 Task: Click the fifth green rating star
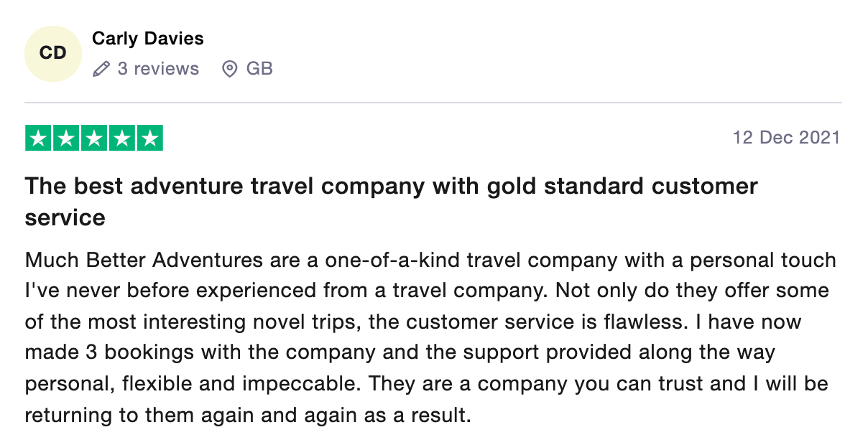(x=149, y=138)
